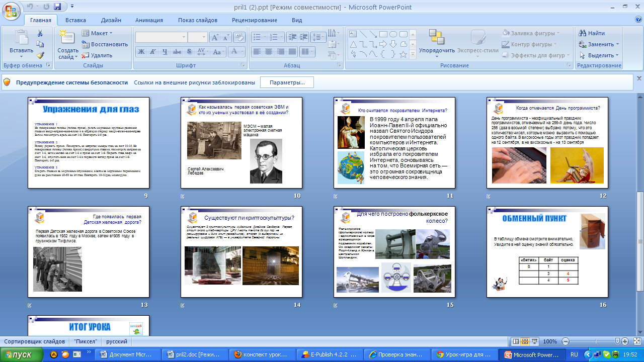This screenshot has width=644, height=362.
Task: Click the Cut scissors icon
Action: point(40,33)
